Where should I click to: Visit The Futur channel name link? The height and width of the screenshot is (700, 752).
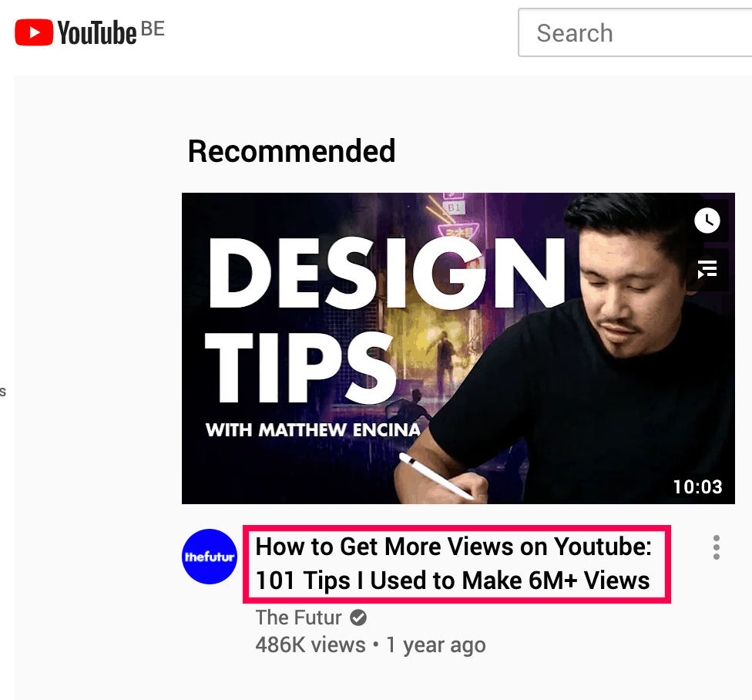[x=298, y=618]
